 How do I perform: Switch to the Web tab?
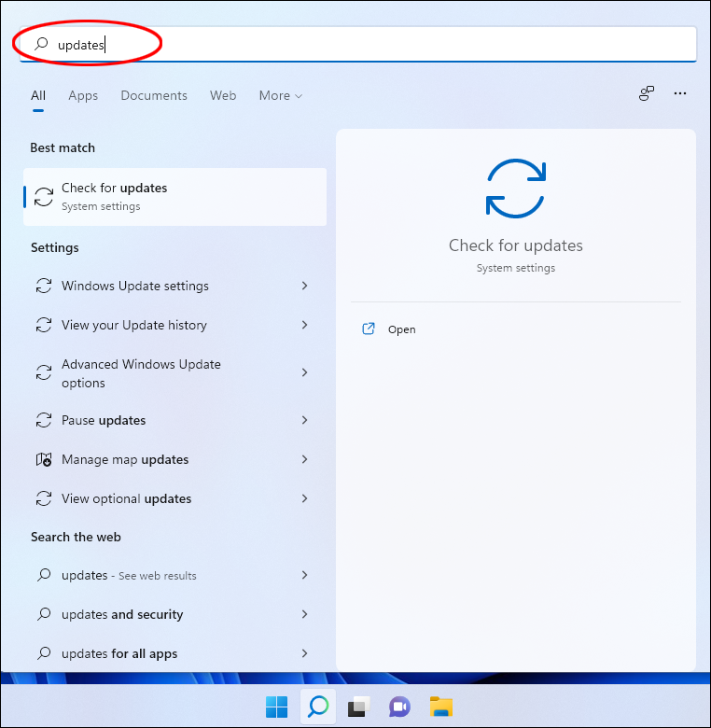point(223,95)
